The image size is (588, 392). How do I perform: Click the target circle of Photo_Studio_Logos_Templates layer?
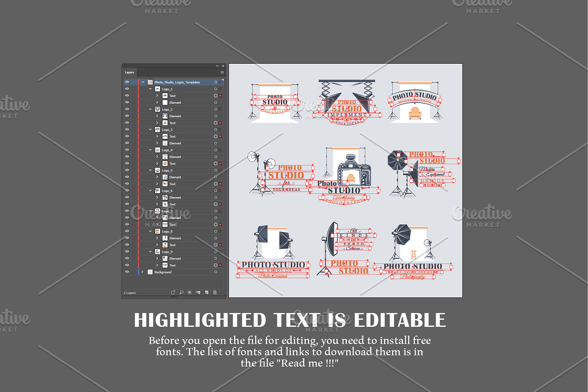[x=216, y=82]
